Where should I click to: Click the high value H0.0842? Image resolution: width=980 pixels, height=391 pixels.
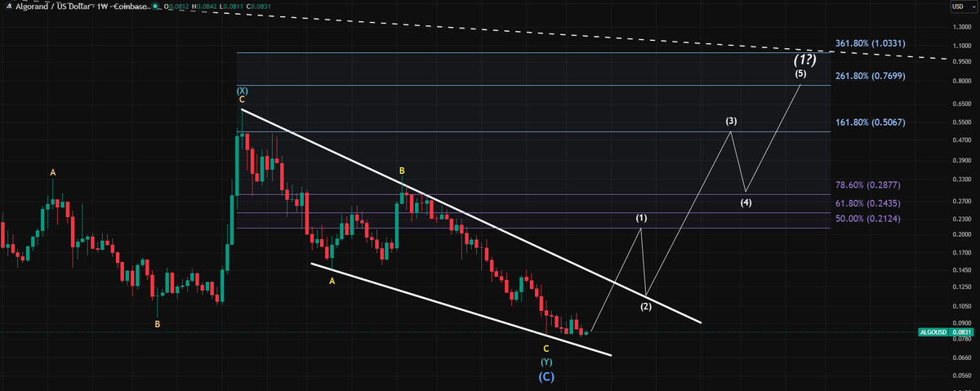[x=204, y=7]
